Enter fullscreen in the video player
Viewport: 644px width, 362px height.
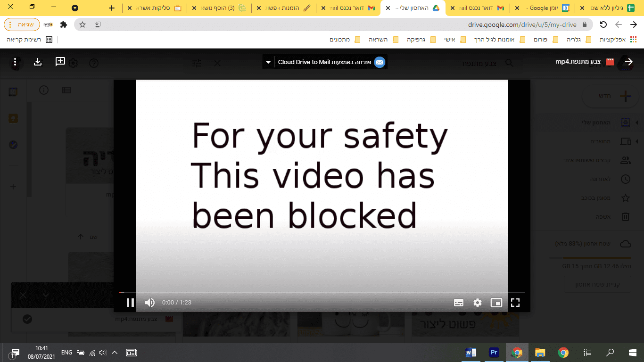tap(515, 303)
